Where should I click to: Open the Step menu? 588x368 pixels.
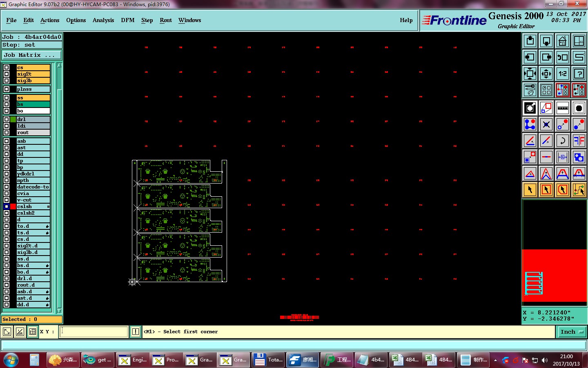tap(147, 20)
